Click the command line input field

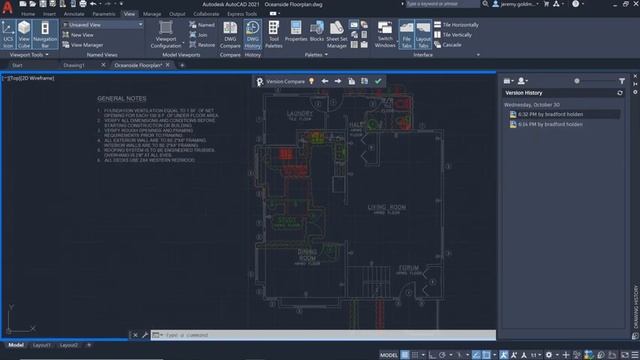point(323,335)
